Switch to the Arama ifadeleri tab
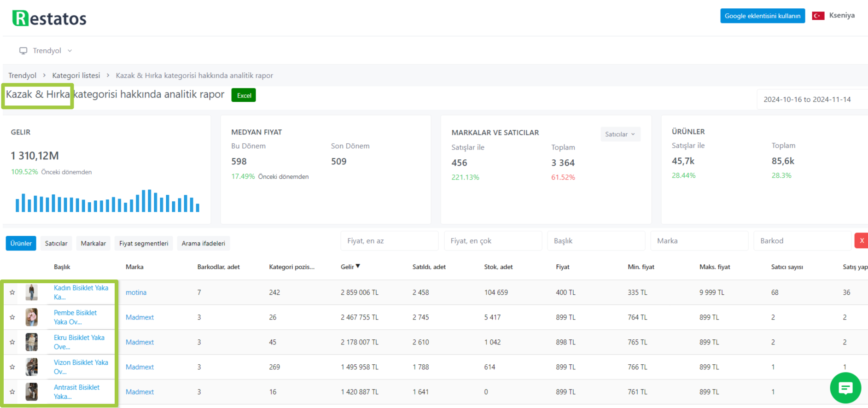Image resolution: width=868 pixels, height=408 pixels. point(204,243)
